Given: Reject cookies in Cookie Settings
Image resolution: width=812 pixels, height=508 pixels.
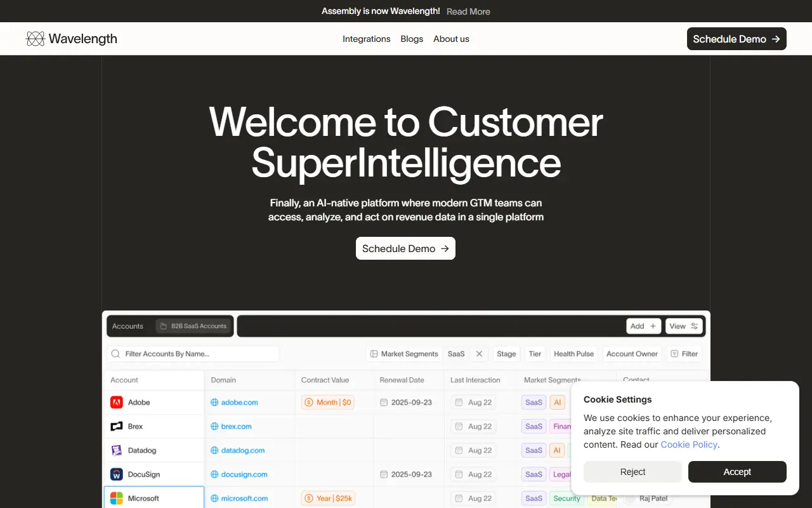Looking at the screenshot, I should pos(632,472).
